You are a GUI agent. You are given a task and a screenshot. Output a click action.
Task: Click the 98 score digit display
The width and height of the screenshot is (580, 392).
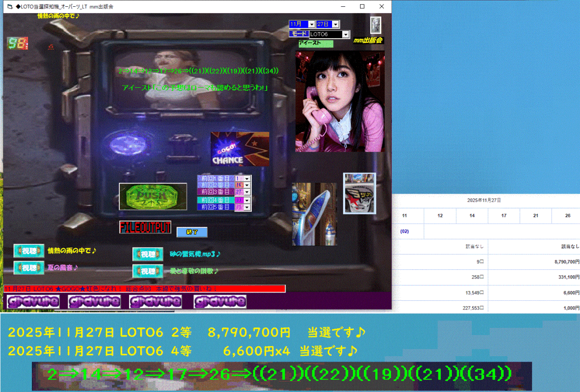[x=17, y=44]
